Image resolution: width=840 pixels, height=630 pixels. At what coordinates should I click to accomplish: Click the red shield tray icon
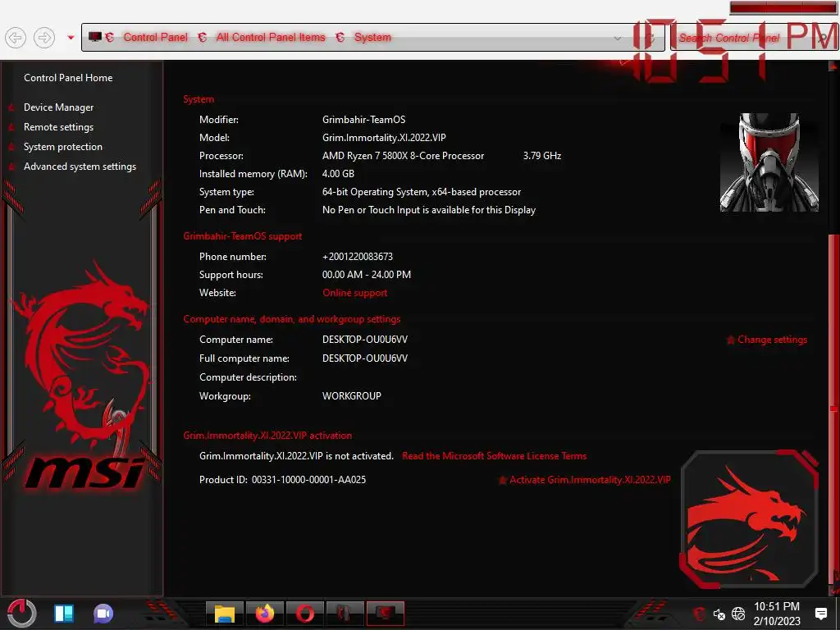click(x=699, y=614)
